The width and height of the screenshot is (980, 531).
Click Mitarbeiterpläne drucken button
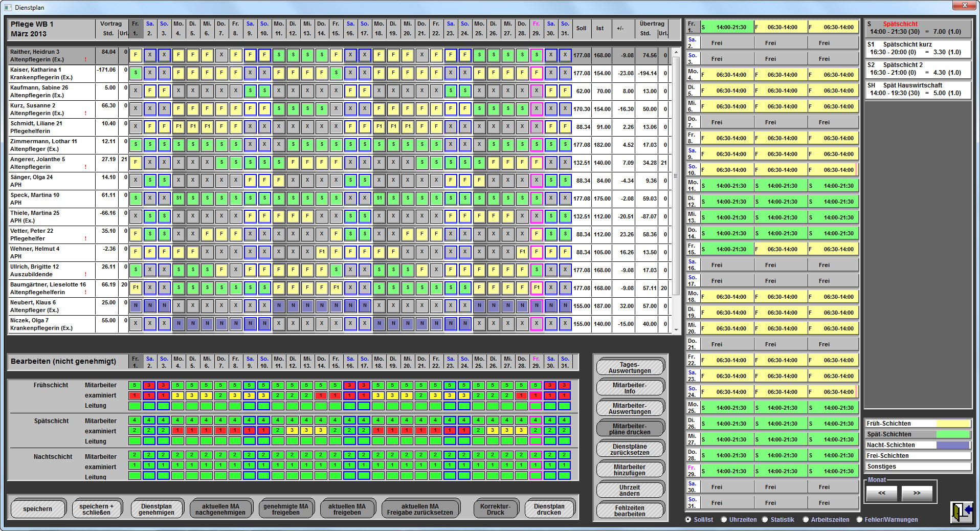(630, 429)
